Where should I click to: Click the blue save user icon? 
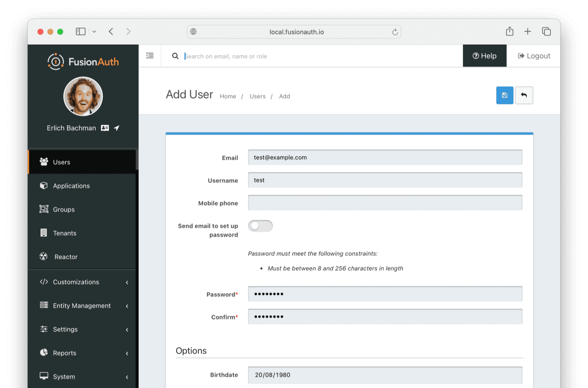click(505, 96)
